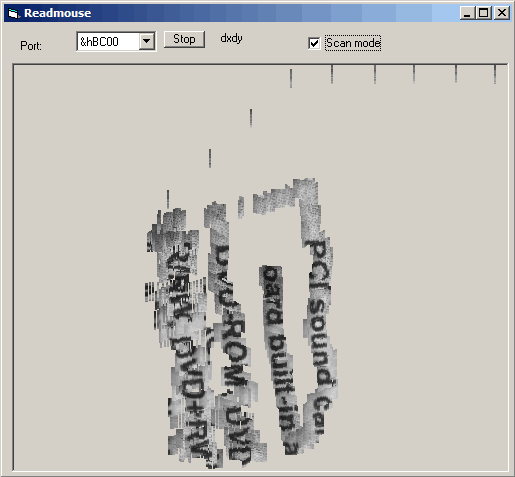The width and height of the screenshot is (515, 477).
Task: Minimize the Readmouse window
Action: click(x=467, y=13)
